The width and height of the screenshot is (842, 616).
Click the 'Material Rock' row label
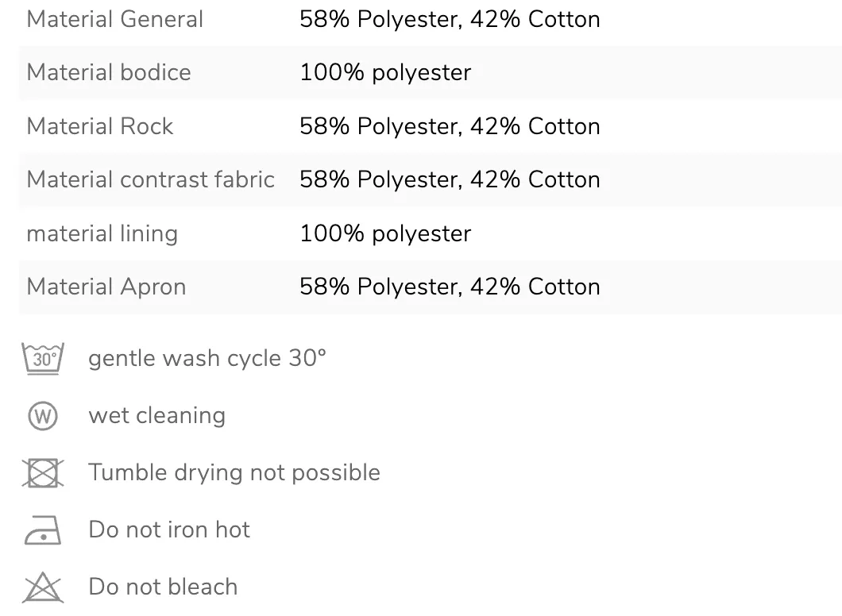point(100,127)
